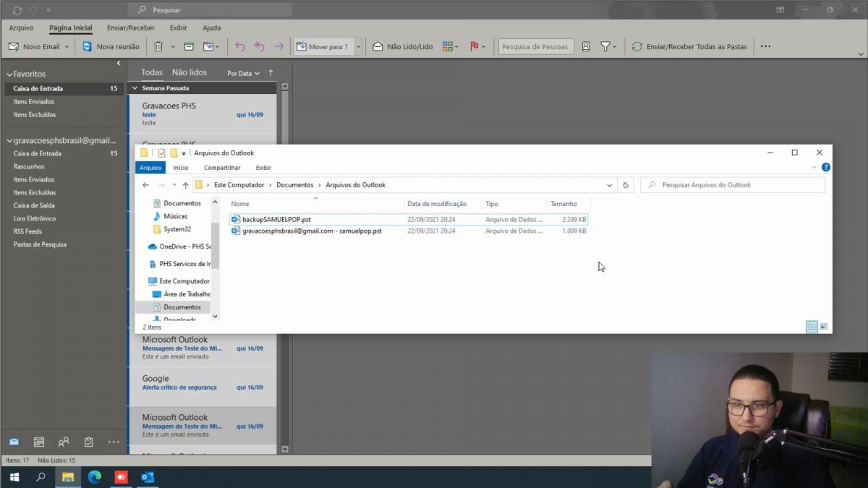The width and height of the screenshot is (868, 488).
Task: Click the reply arrow icon
Action: (240, 46)
